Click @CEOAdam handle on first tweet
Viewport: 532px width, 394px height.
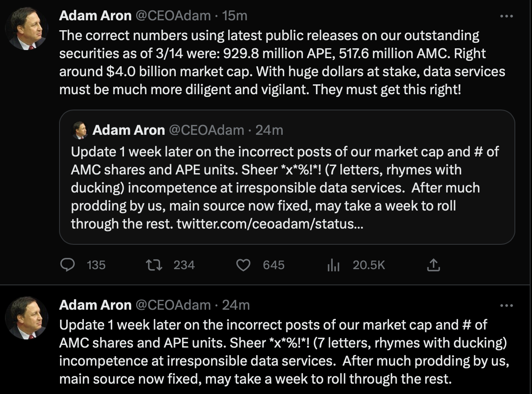point(173,16)
